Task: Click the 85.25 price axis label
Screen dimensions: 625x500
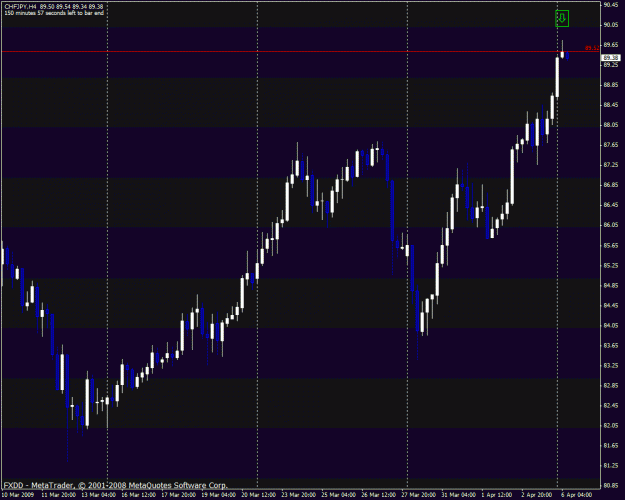Action: [x=611, y=265]
